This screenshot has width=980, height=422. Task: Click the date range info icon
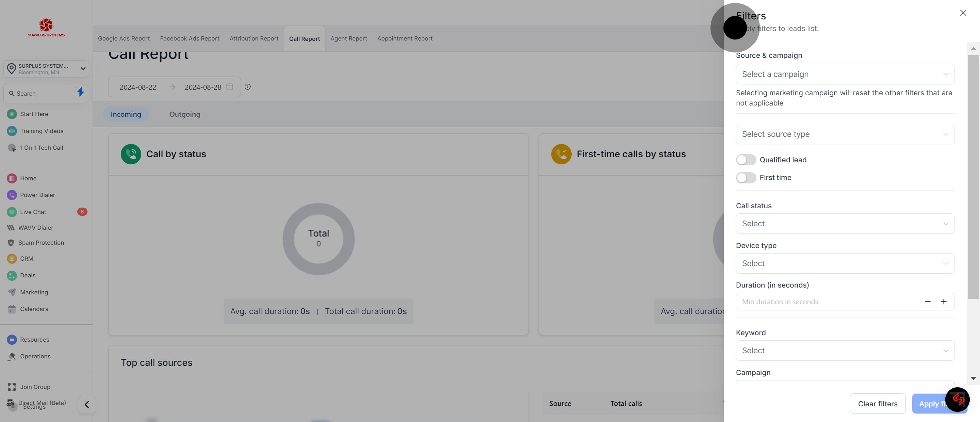[x=247, y=87]
